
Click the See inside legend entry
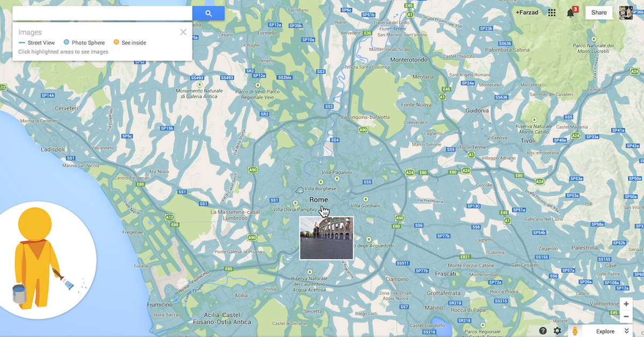(129, 43)
